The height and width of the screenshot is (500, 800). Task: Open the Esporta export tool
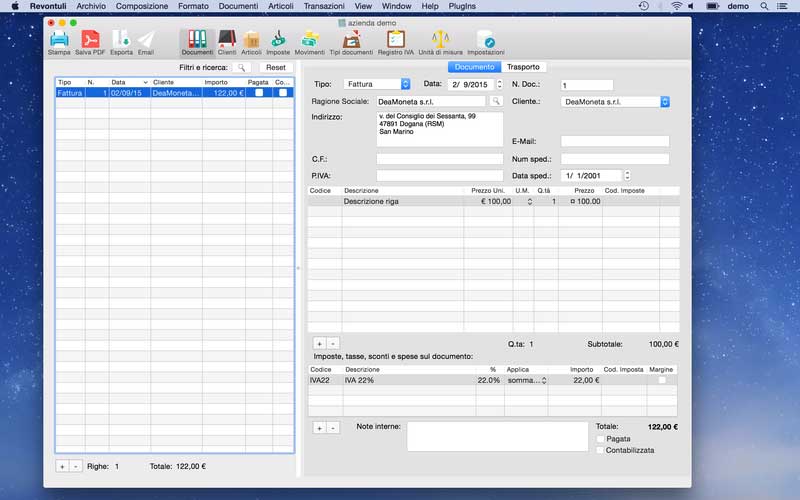[x=121, y=39]
